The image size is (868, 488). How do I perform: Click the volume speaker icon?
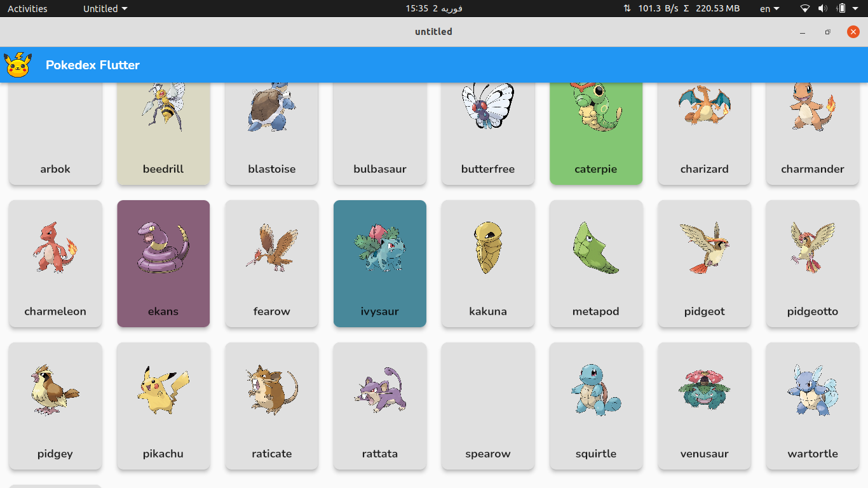tap(823, 8)
